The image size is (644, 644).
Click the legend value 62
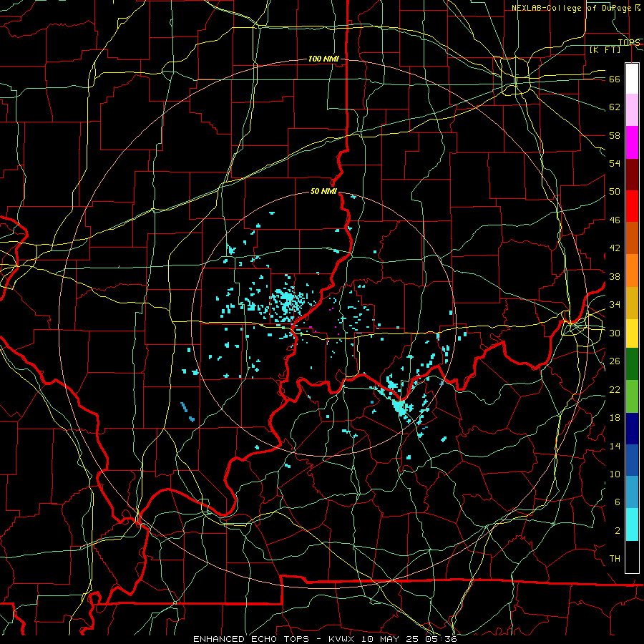click(615, 107)
